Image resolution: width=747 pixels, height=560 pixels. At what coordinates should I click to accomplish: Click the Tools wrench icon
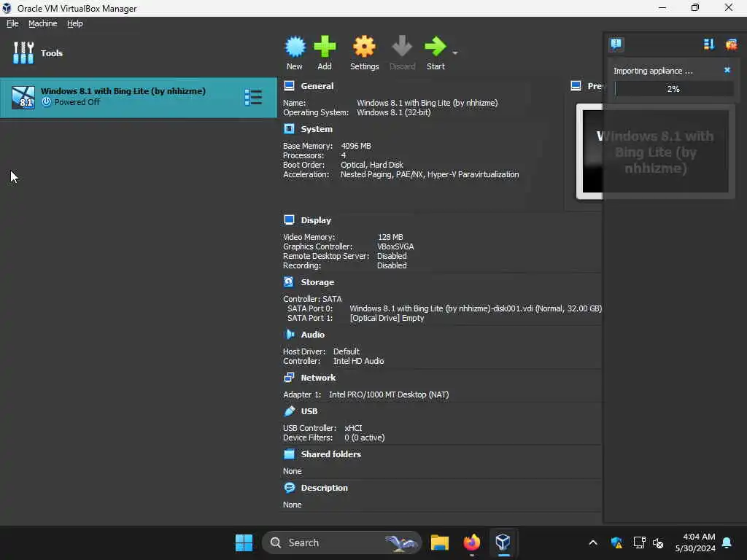coord(23,52)
